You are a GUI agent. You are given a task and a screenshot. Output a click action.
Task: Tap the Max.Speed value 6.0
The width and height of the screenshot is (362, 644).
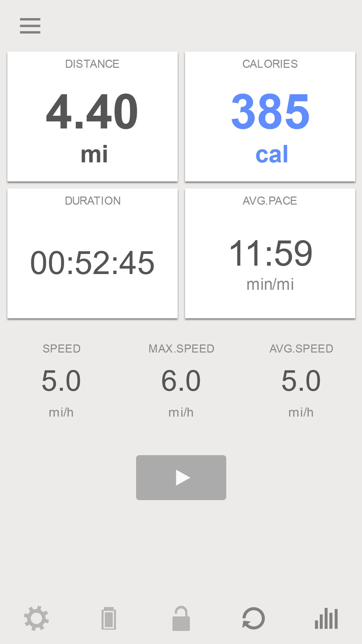(x=181, y=381)
